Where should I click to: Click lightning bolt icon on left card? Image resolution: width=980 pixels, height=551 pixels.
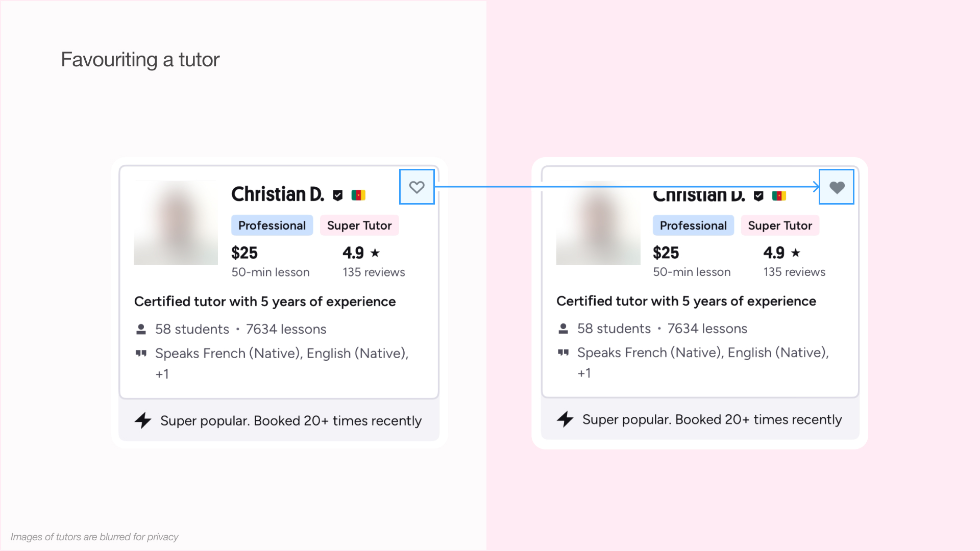143,420
